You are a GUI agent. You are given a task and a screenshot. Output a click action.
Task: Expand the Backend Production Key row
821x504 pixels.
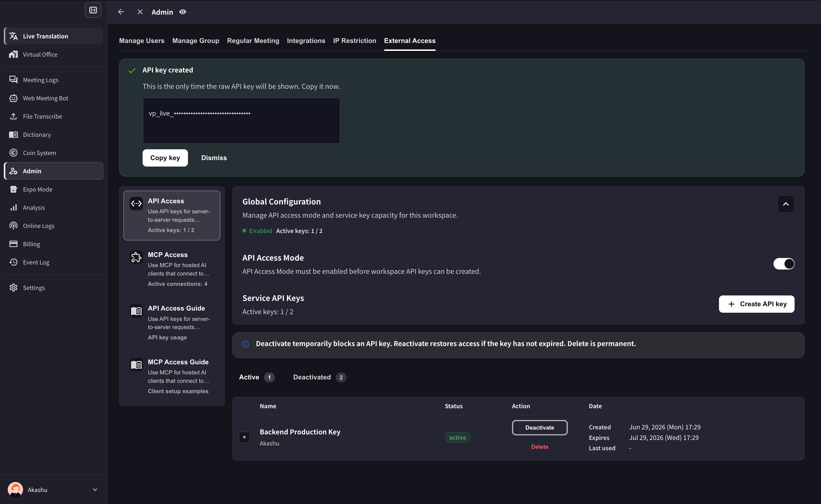click(244, 437)
